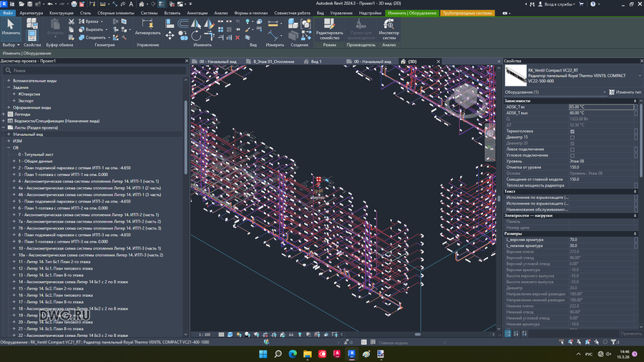Viewport: 644px width, 362px height.
Task: Click the Revit icon in taskbar
Action: (x=351, y=354)
